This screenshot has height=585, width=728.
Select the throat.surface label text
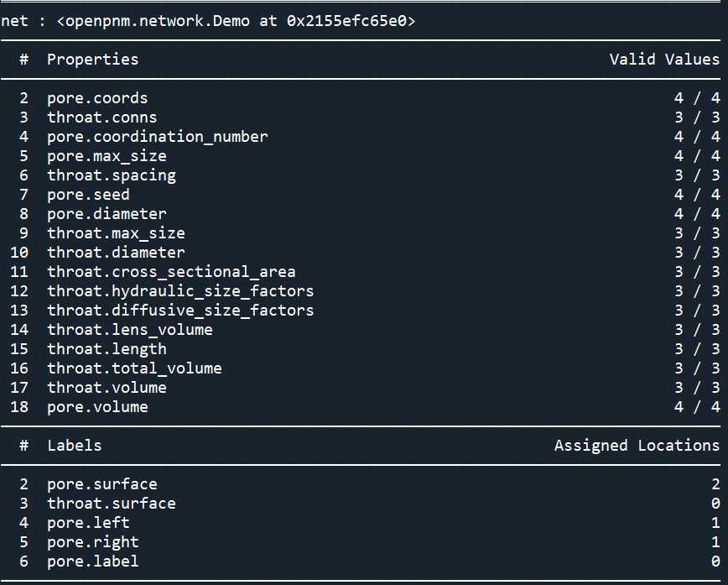[x=112, y=504]
